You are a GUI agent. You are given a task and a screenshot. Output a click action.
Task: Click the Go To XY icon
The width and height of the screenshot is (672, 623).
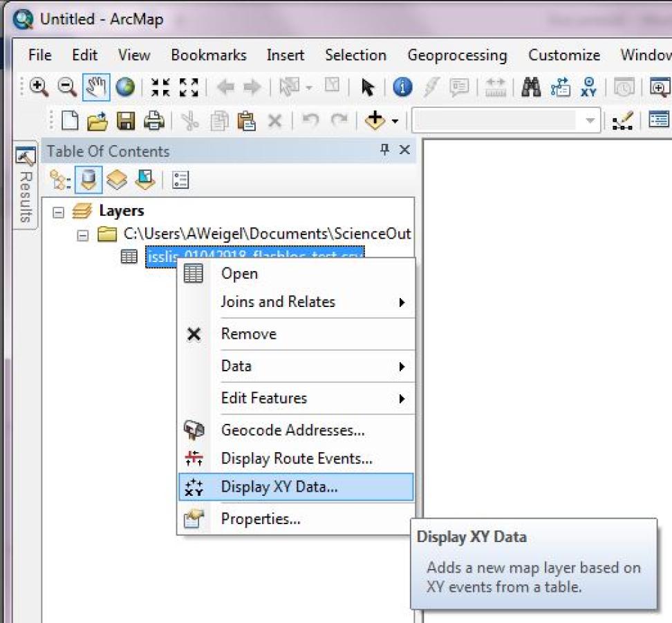[x=588, y=87]
